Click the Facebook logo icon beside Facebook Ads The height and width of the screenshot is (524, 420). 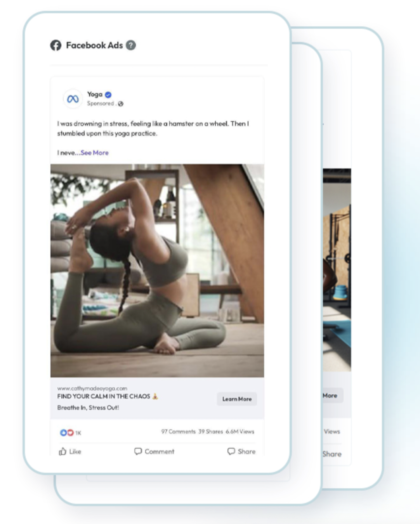point(56,45)
